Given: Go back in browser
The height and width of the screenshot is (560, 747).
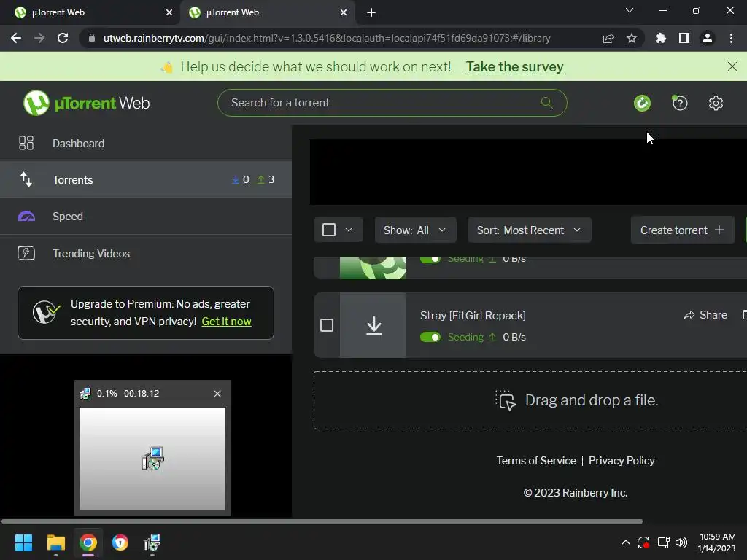Looking at the screenshot, I should [16, 38].
